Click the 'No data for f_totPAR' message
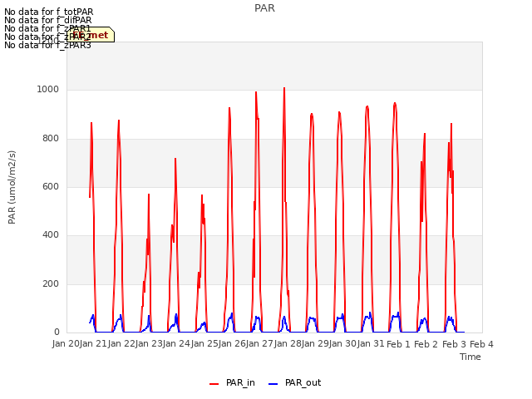 click(48, 12)
